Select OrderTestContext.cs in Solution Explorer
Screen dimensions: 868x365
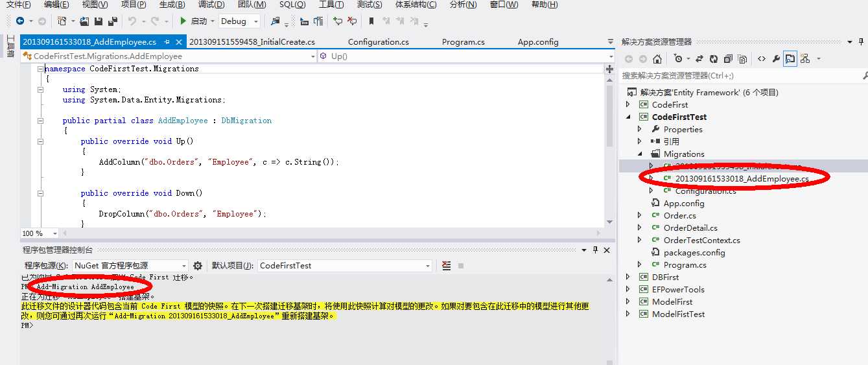pyautogui.click(x=701, y=240)
